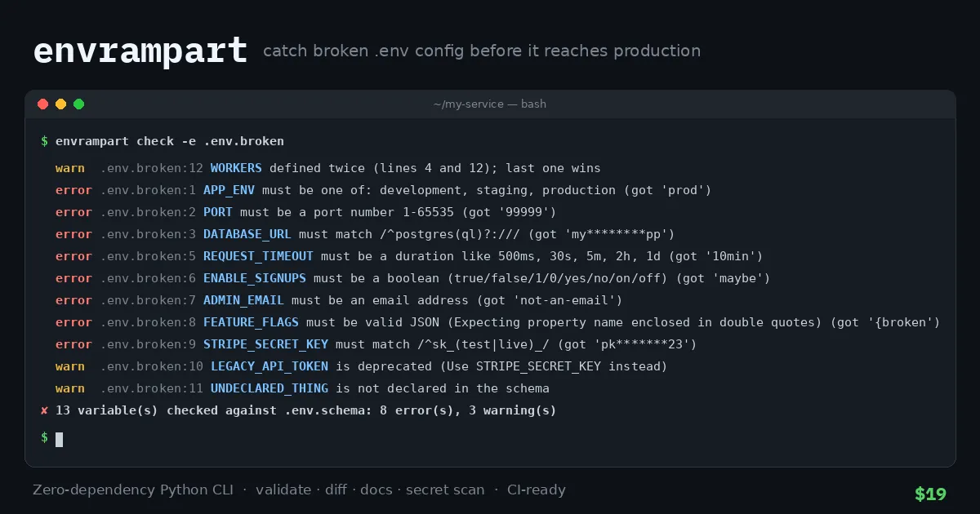Viewport: 980px width, 514px height.
Task: Click the green maximize traffic light
Action: click(79, 104)
